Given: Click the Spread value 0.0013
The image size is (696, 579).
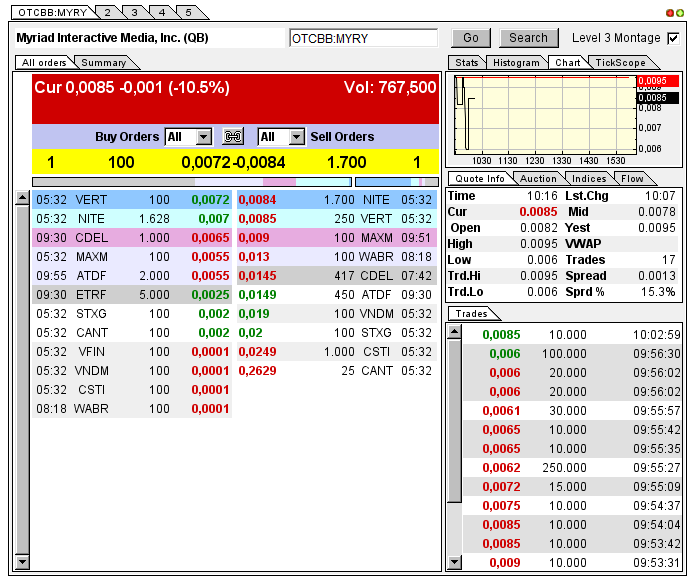Looking at the screenshot, I should 656,276.
